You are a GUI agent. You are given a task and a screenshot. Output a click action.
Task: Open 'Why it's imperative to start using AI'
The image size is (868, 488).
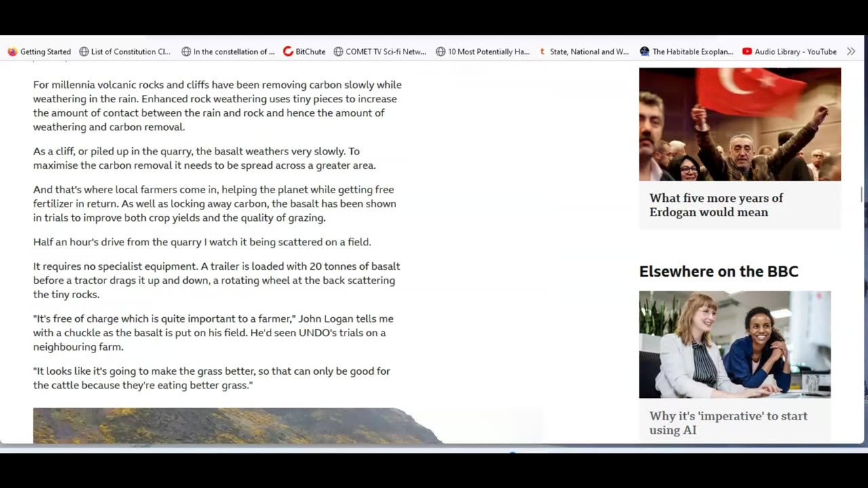(728, 423)
